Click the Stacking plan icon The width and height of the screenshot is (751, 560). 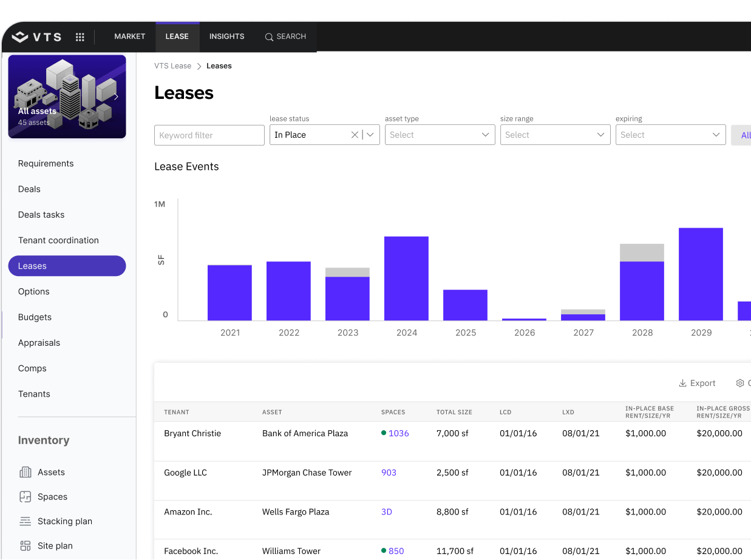[25, 521]
